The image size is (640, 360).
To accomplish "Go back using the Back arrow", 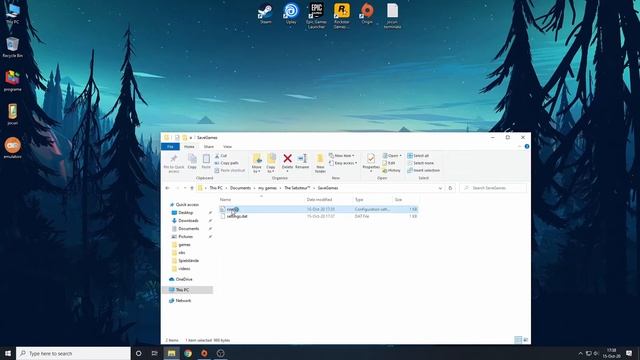I will 167,188.
